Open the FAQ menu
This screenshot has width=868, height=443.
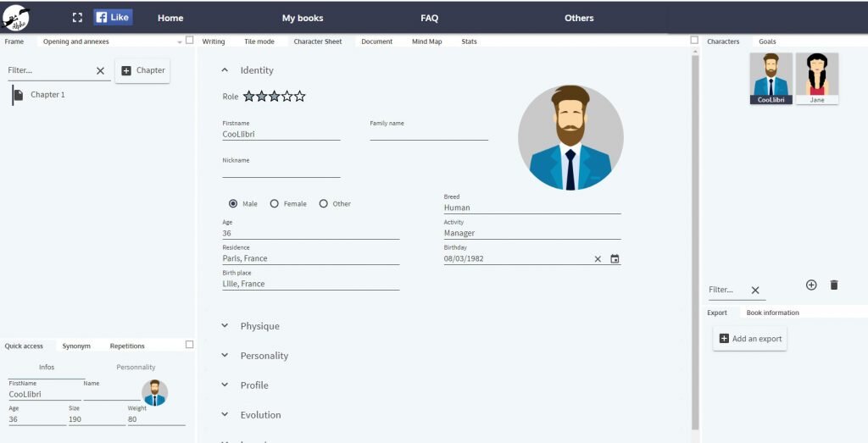(430, 19)
